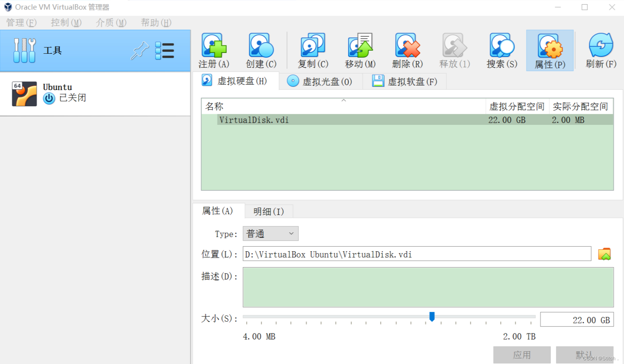Viewport: 624px width, 364px height.
Task: Click the 2.00 MB actual size cell
Action: (568, 120)
